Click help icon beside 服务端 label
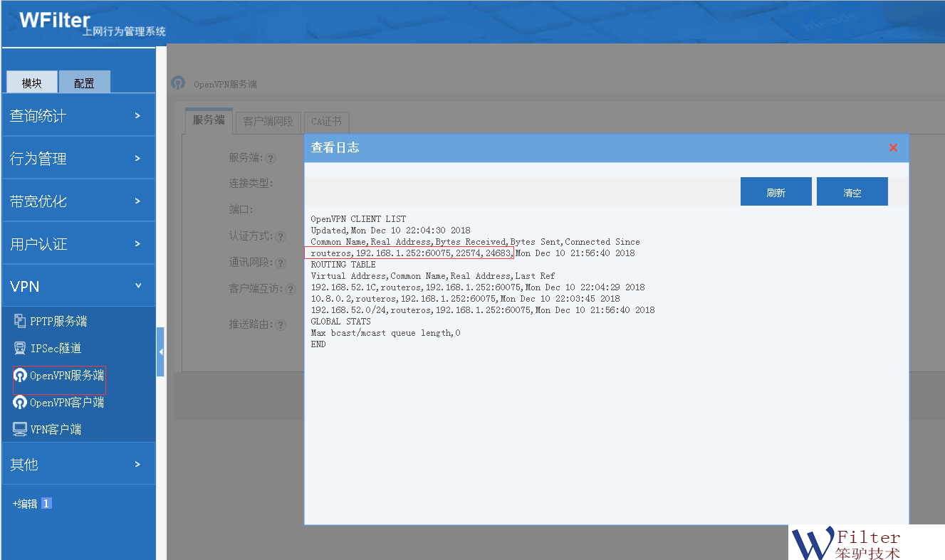Viewport: 945px width, 560px height. 271,159
